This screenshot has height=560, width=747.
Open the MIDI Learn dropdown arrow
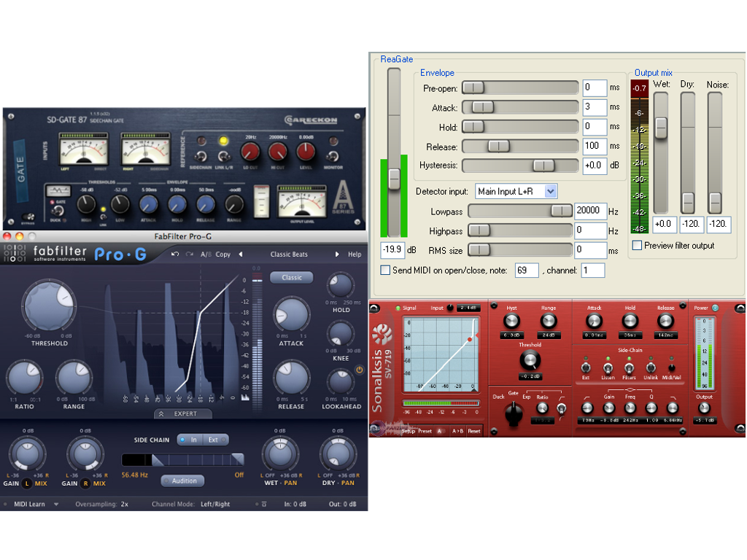pyautogui.click(x=55, y=504)
